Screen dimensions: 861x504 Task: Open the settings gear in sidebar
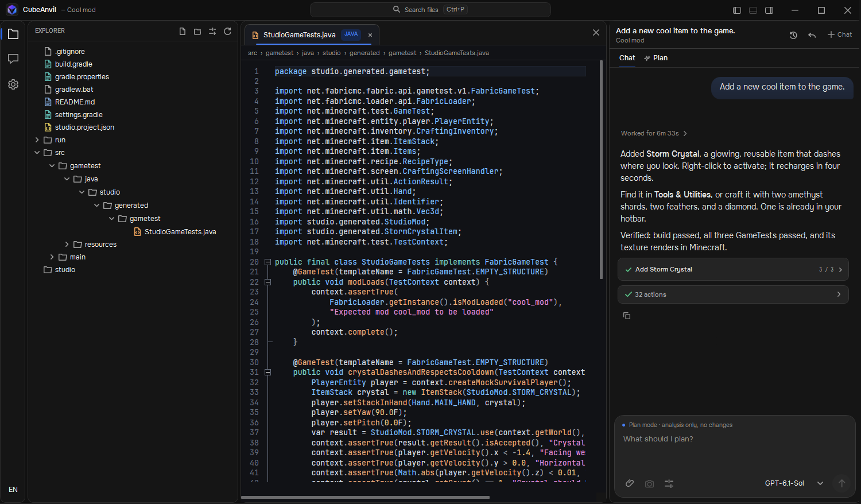pos(13,84)
